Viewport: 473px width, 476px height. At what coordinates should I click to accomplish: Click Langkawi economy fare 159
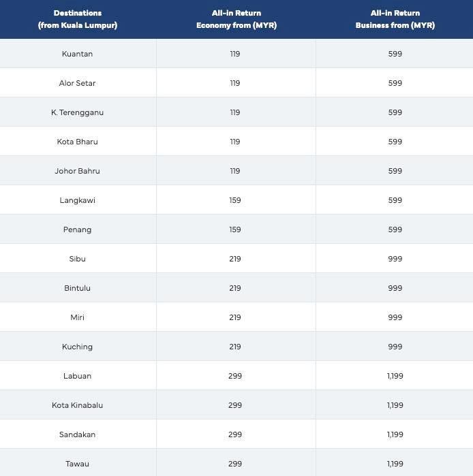click(235, 200)
